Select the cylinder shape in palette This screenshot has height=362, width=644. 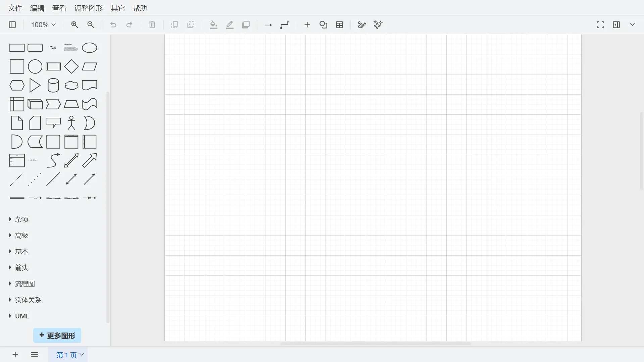point(53,86)
